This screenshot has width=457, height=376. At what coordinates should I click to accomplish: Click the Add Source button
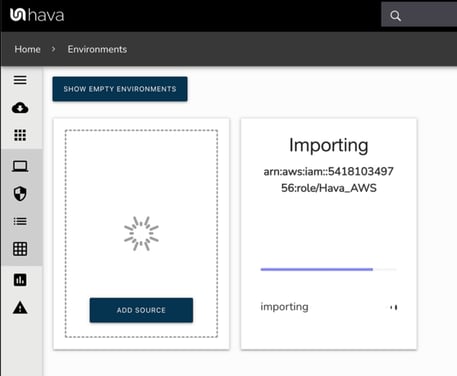(x=141, y=310)
